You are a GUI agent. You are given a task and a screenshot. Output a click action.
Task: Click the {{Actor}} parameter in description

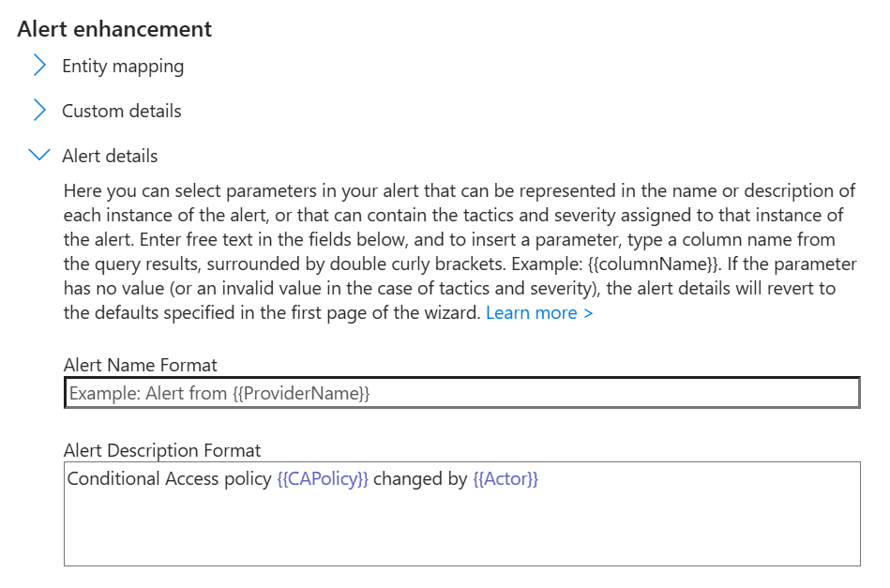[505, 479]
